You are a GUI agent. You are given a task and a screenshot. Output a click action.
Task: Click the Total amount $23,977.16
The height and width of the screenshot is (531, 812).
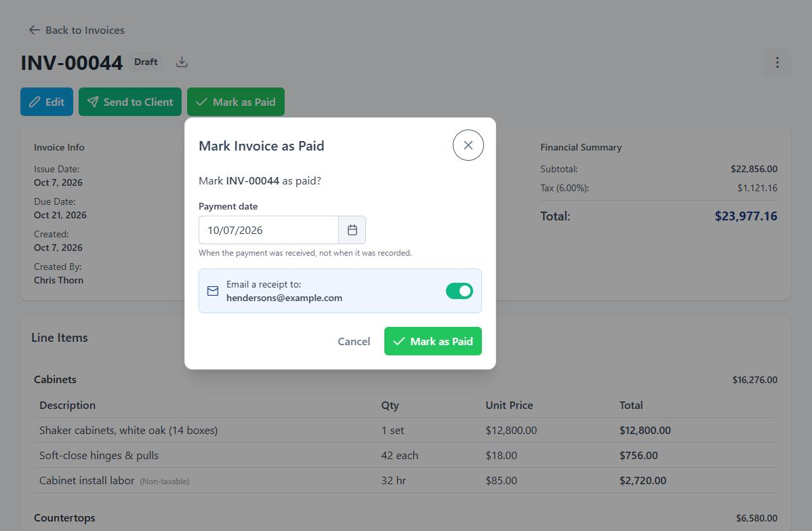(746, 216)
